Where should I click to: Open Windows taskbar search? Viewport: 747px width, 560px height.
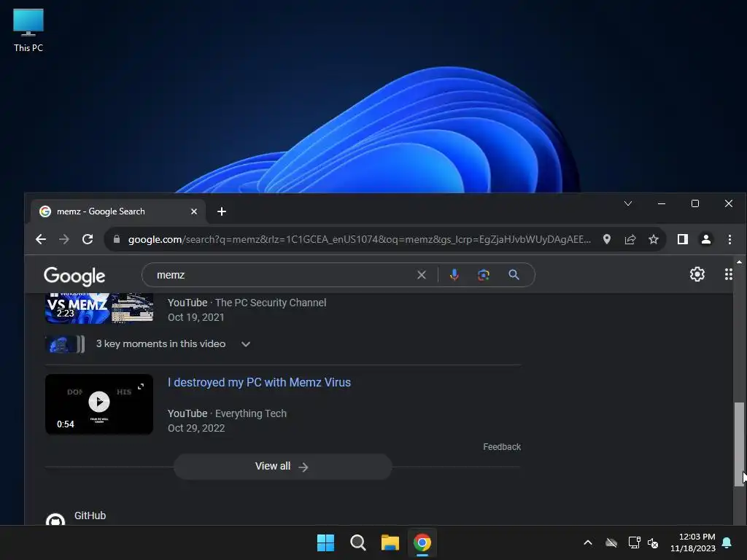click(357, 542)
